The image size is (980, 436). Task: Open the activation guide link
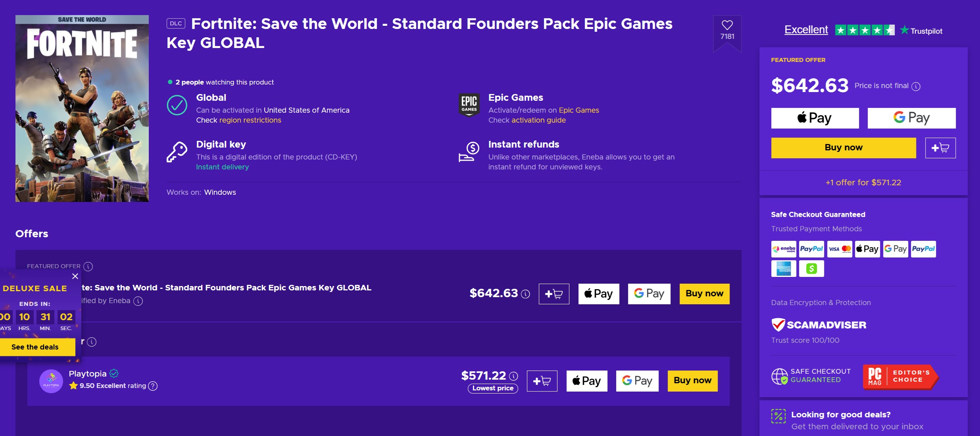click(x=538, y=120)
